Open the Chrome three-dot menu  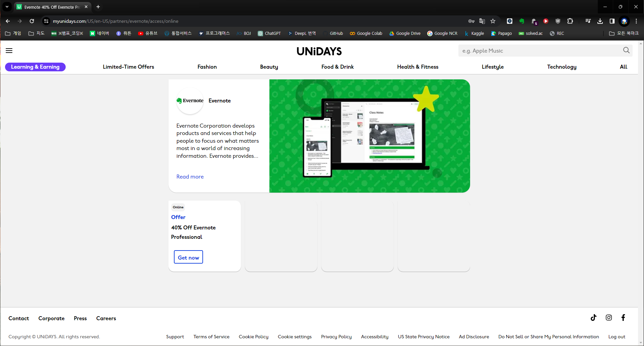pyautogui.click(x=636, y=21)
